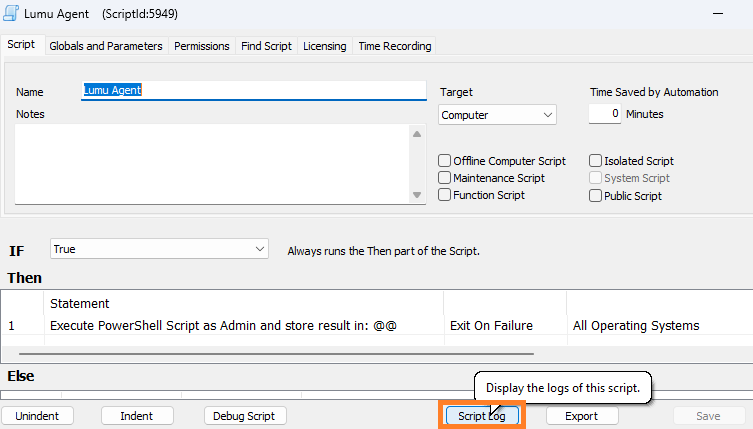The width and height of the screenshot is (753, 429).
Task: Open the Target dropdown set to Computer
Action: click(497, 115)
